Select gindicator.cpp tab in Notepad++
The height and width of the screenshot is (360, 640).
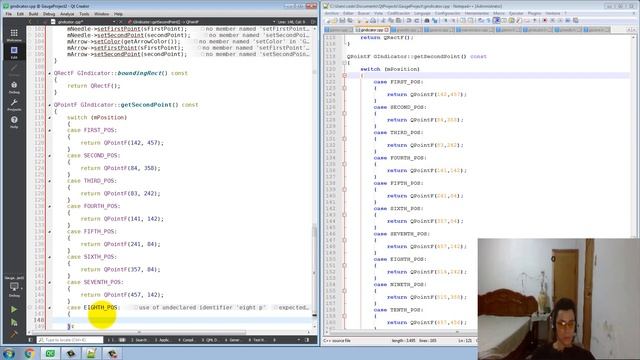click(371, 30)
